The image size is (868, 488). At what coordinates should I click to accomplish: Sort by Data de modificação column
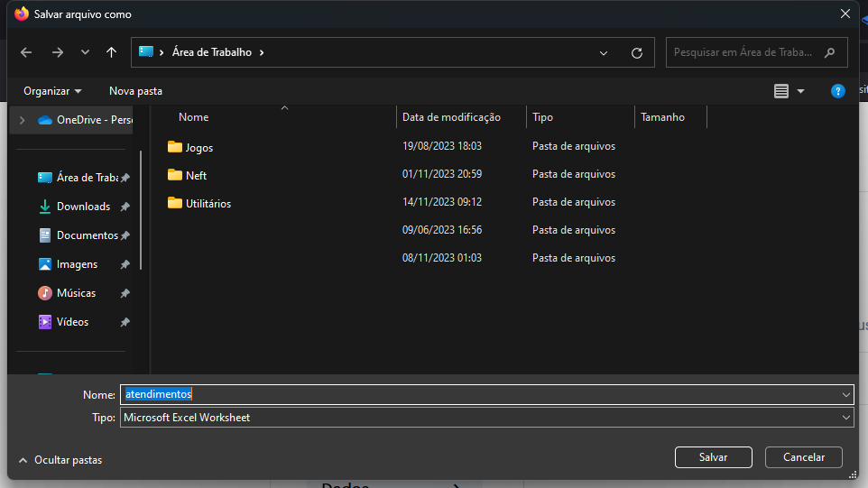tap(451, 117)
